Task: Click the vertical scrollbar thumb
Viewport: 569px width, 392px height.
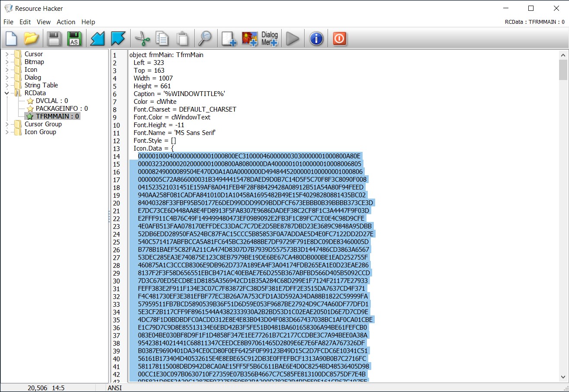Action: (x=563, y=70)
